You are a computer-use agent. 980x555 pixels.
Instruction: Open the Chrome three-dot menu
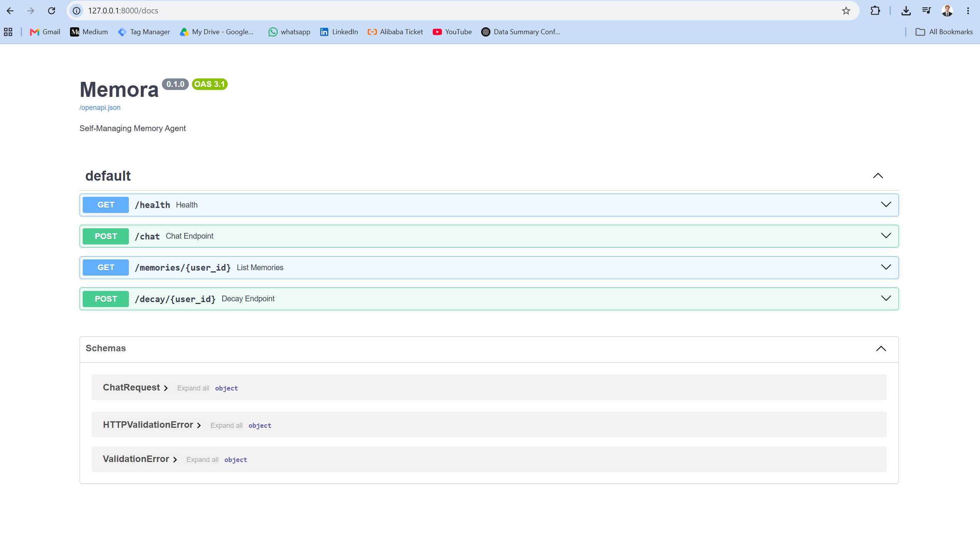pyautogui.click(x=968, y=11)
